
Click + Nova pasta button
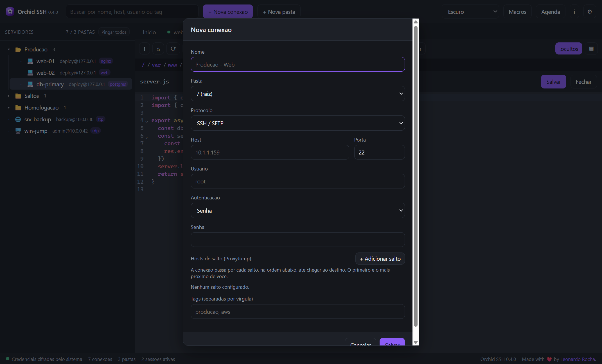click(x=279, y=12)
